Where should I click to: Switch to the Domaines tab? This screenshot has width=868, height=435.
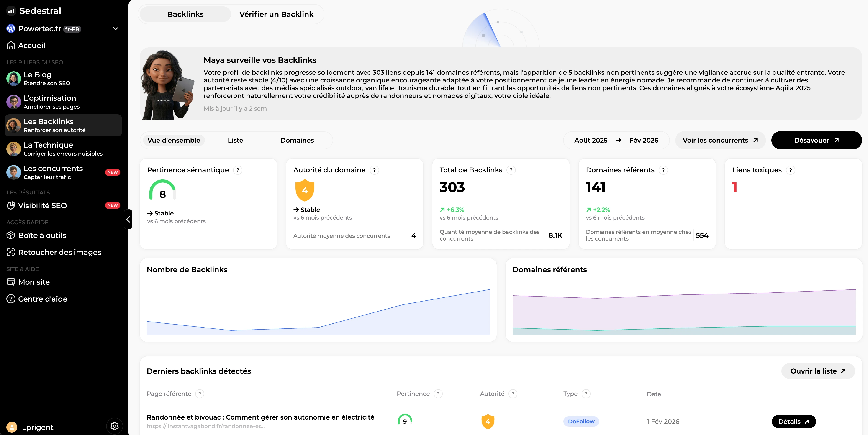click(x=297, y=140)
